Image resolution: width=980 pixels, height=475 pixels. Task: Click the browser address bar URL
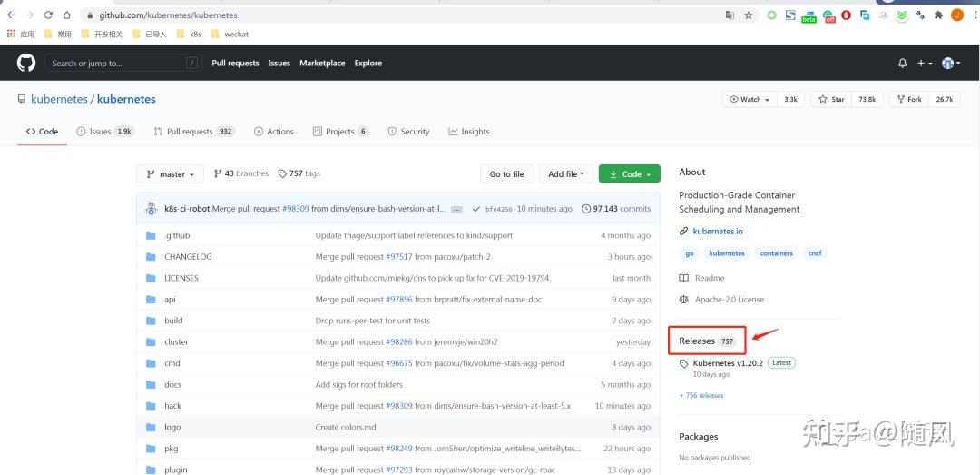pos(168,15)
